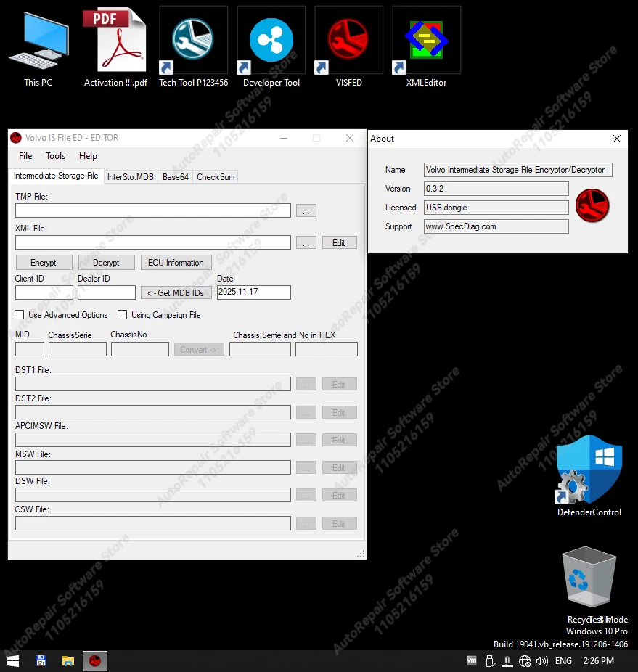638x672 pixels.
Task: Click the Volvo IS File ED title bar icon
Action: pos(16,138)
